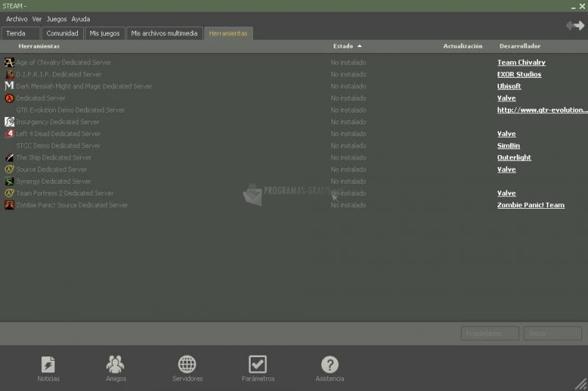Sort by the Desarrollador column header
This screenshot has height=391, width=588.
[520, 46]
